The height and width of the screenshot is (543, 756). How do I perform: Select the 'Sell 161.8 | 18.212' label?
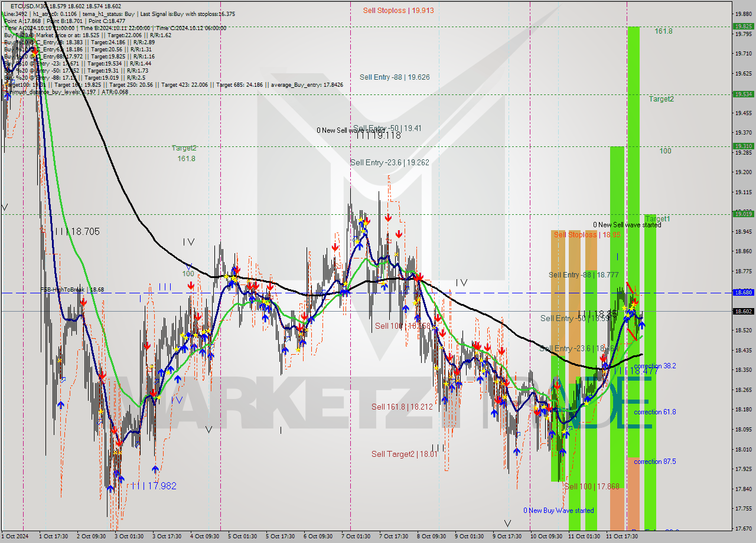(x=402, y=407)
